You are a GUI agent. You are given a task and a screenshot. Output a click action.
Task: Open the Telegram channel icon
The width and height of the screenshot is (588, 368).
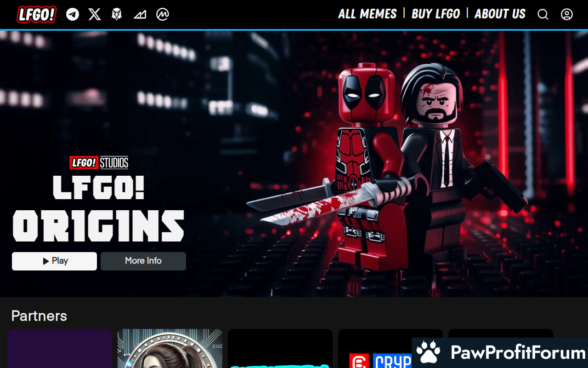tap(73, 14)
